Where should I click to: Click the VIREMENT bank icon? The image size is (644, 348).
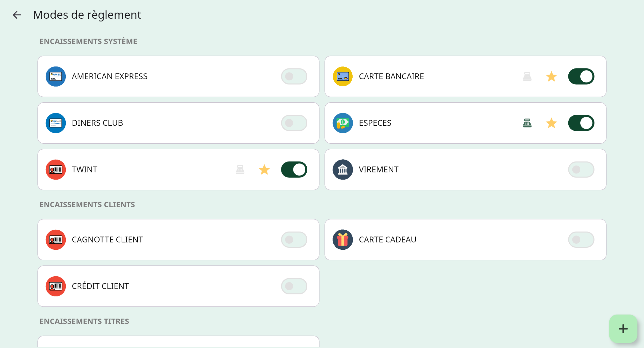pyautogui.click(x=342, y=170)
